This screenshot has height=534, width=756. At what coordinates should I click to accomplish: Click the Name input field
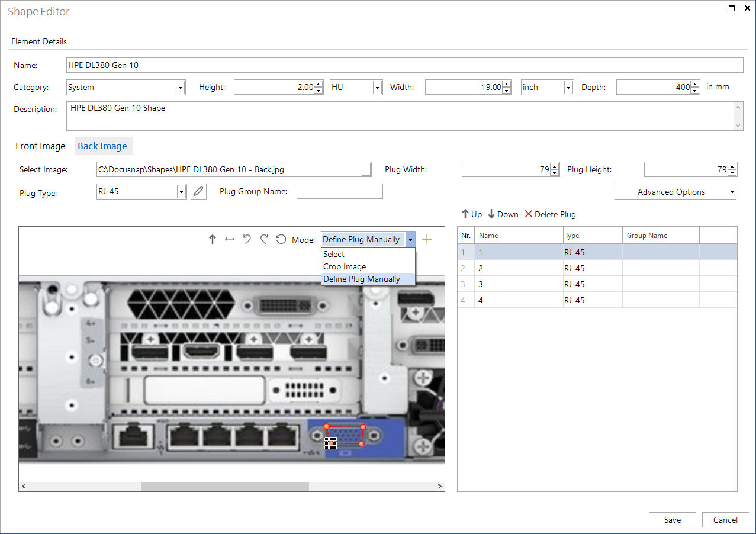coord(404,65)
